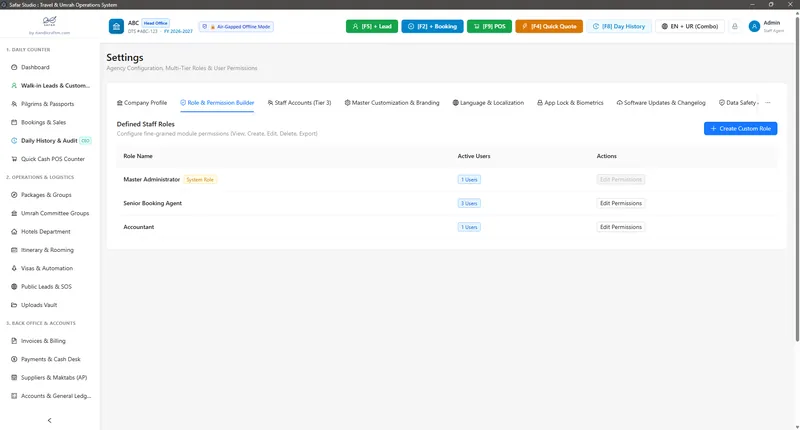Screen dimensions: 800x430
Task: Open Walk-in Leads & Customers
Action: (x=49, y=86)
